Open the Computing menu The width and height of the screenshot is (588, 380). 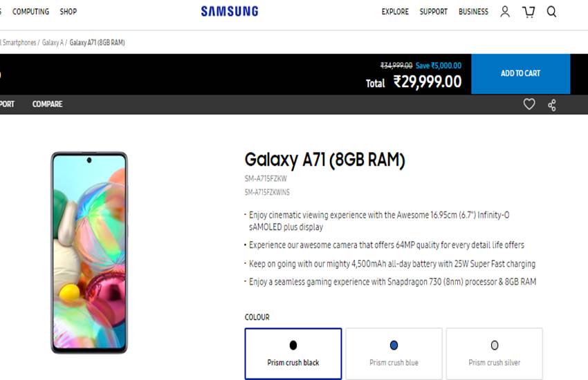pos(31,12)
